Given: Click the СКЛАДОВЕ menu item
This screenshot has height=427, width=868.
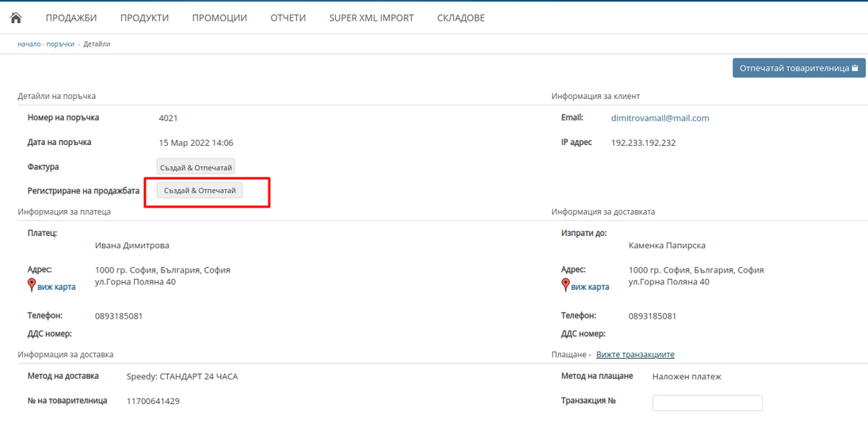Looking at the screenshot, I should point(461,17).
